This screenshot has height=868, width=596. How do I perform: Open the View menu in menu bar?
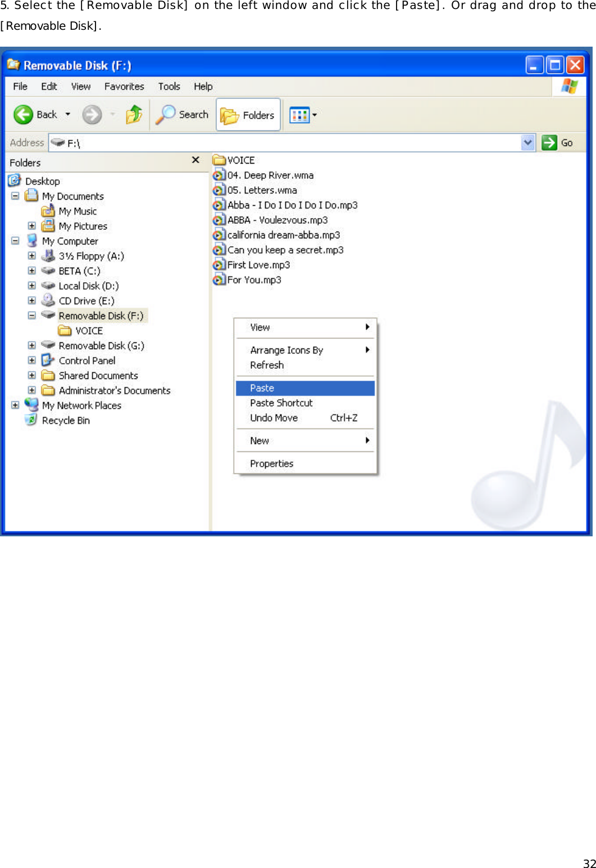click(81, 87)
